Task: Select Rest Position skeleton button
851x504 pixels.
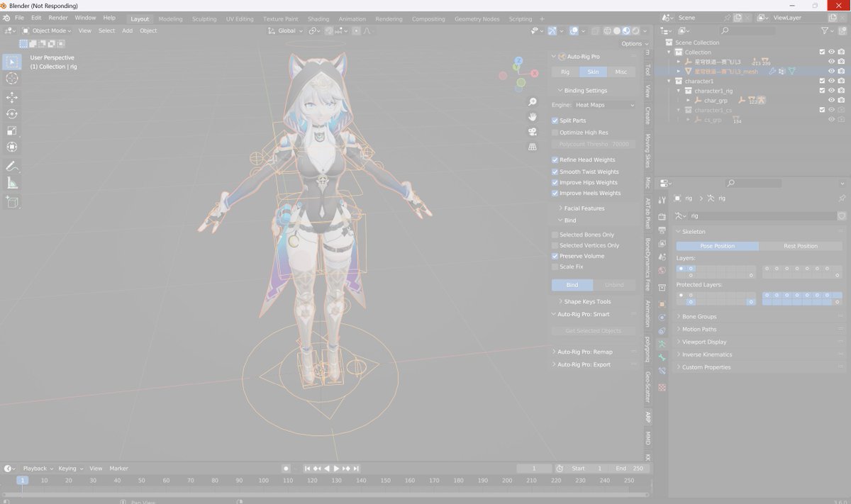Action: pos(801,246)
